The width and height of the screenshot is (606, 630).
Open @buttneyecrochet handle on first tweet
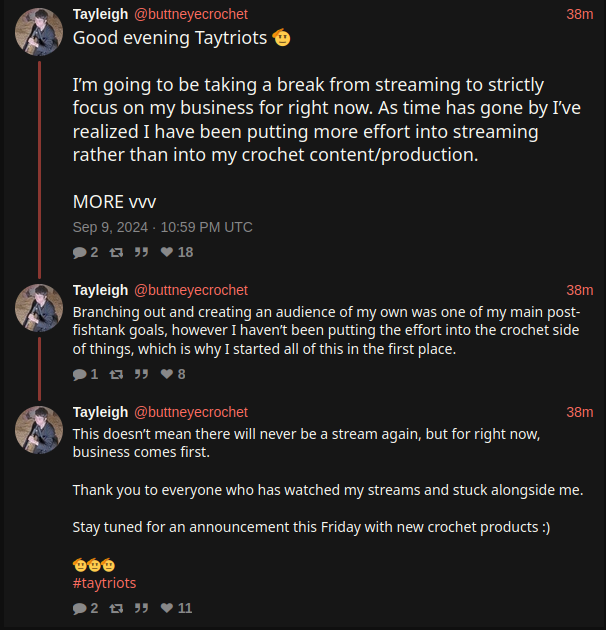(x=191, y=14)
